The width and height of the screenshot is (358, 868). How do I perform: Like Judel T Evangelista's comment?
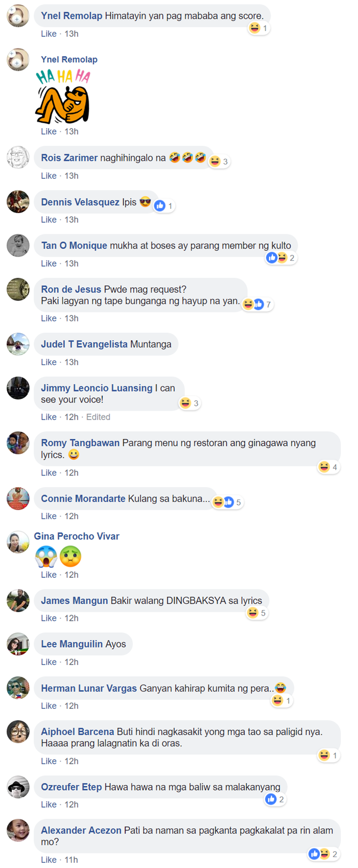(49, 362)
